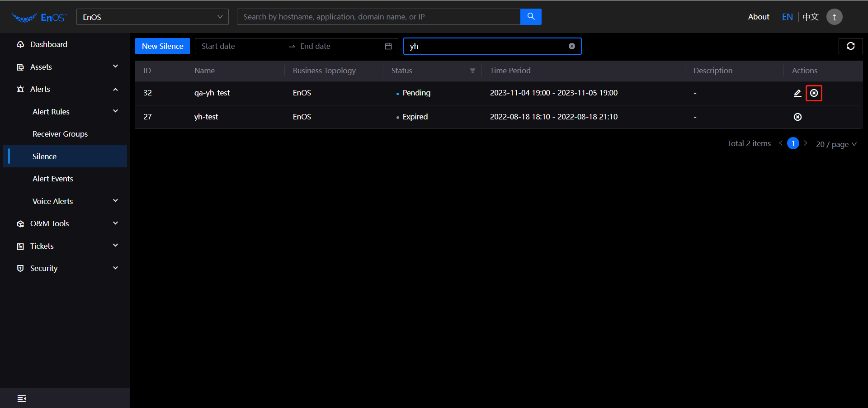Click the New Silence button
The height and width of the screenshot is (408, 868).
162,46
